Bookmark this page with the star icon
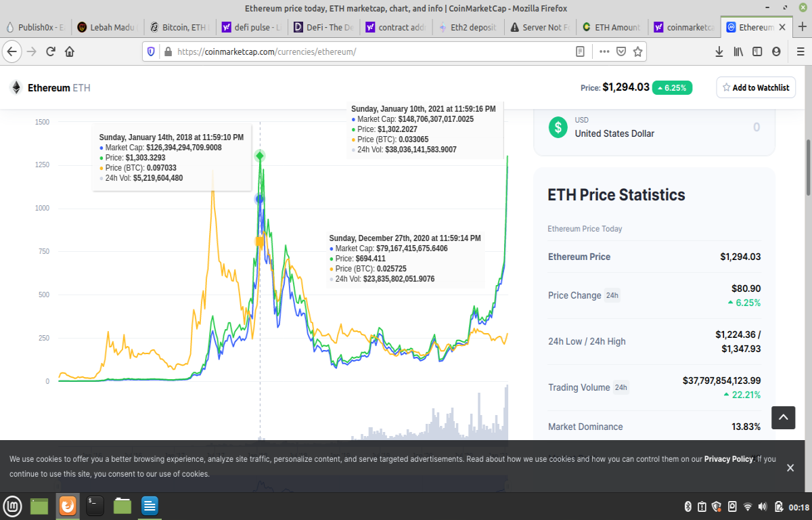812x520 pixels. tap(637, 51)
